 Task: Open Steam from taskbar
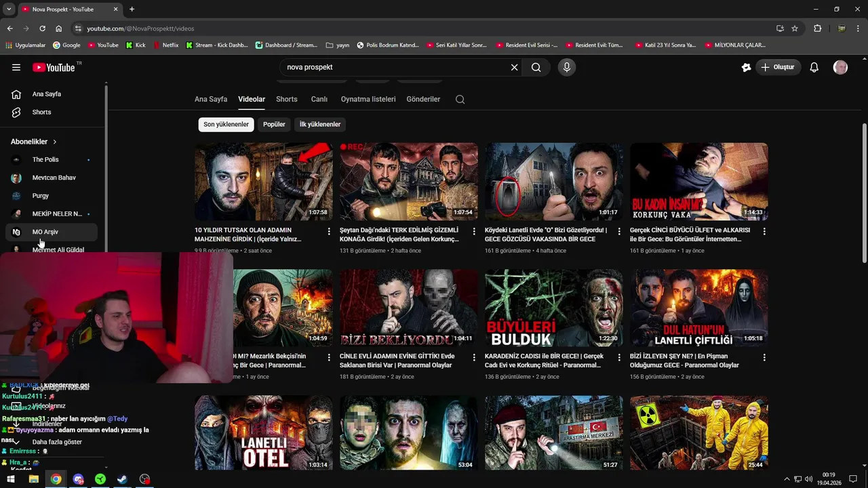tap(122, 479)
